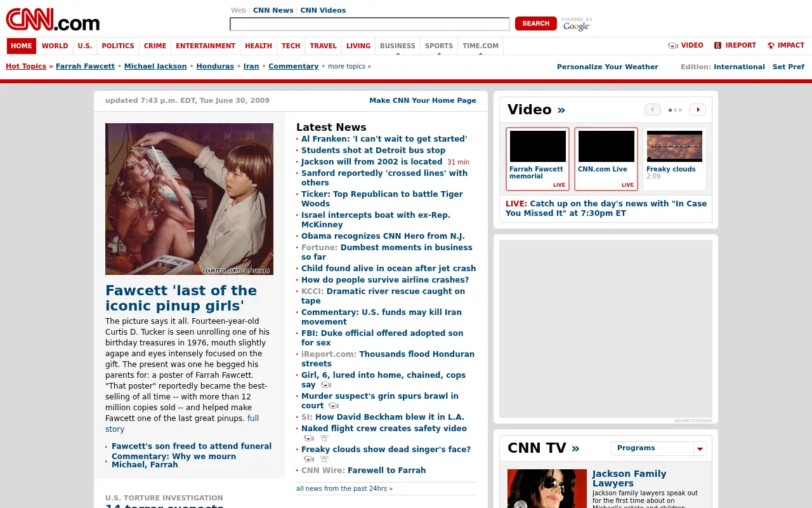Advance the Video carousel with right arrow
This screenshot has width=812, height=508.
click(x=698, y=110)
